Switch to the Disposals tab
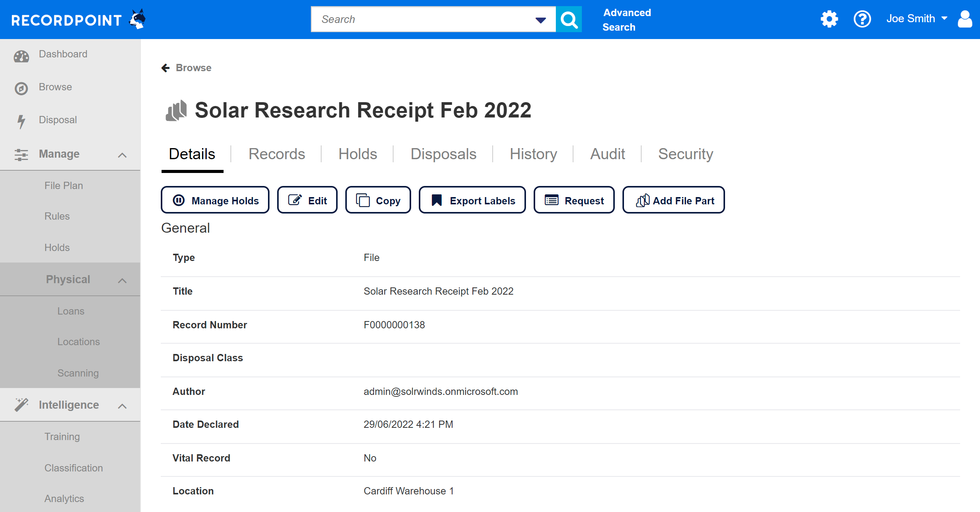This screenshot has width=980, height=512. coord(443,154)
